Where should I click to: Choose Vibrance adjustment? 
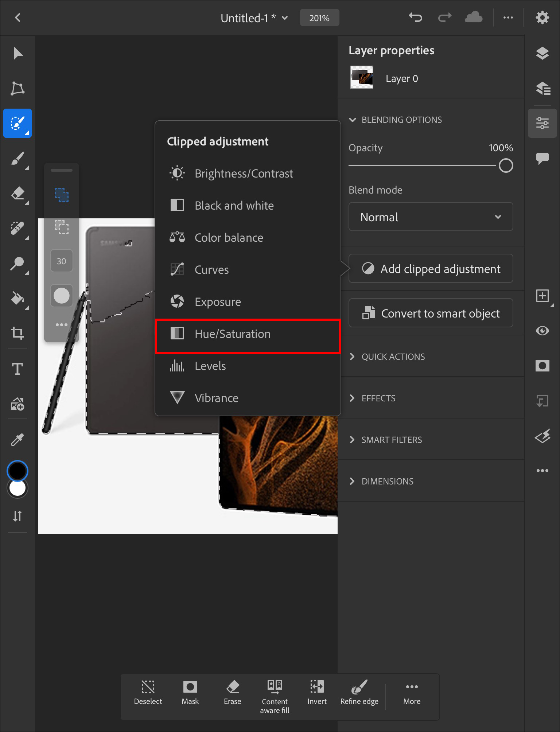click(x=248, y=398)
